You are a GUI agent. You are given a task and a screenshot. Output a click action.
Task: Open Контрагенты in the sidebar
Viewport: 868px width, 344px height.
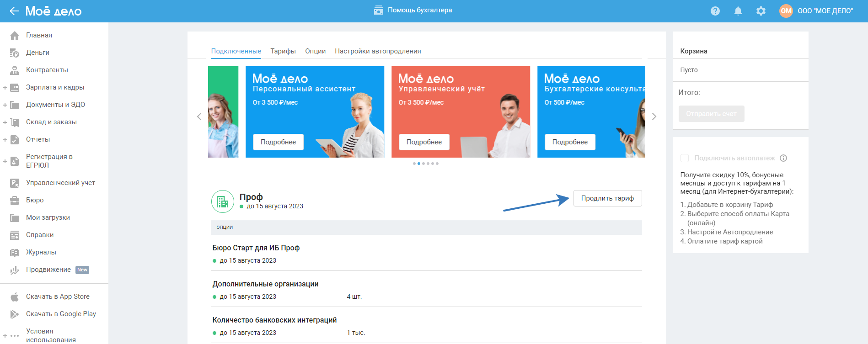[47, 70]
